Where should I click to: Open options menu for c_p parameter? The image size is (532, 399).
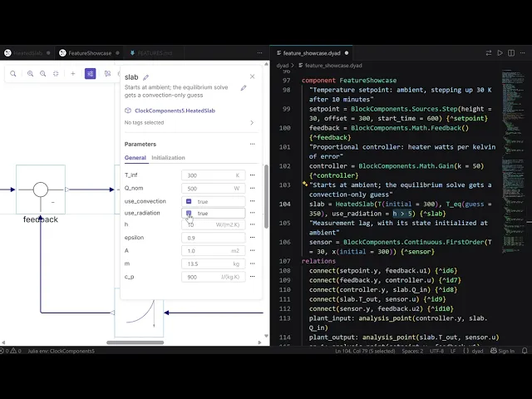coord(252,277)
